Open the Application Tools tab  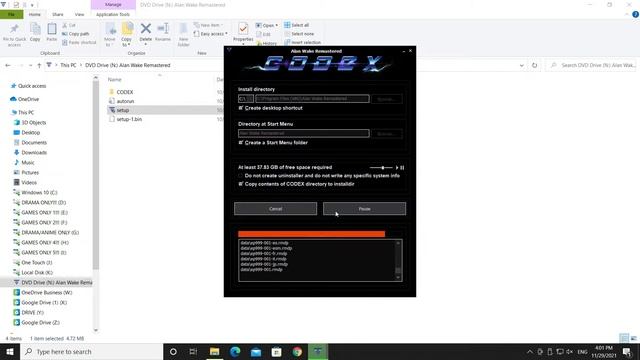click(x=113, y=14)
